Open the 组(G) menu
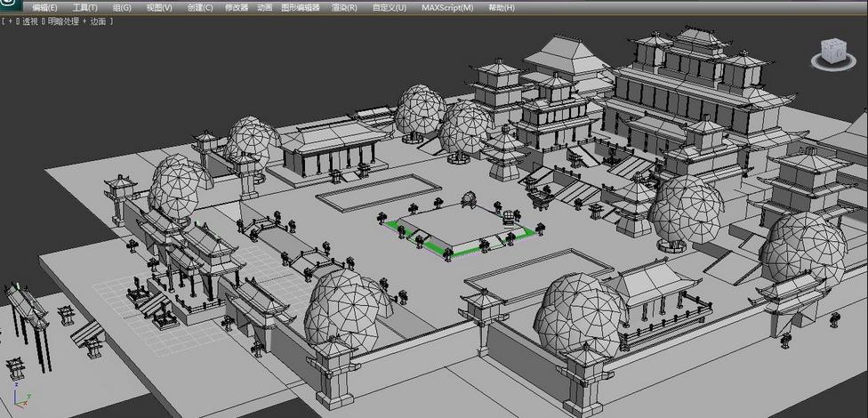Image resolution: width=868 pixels, height=418 pixels. [x=122, y=7]
